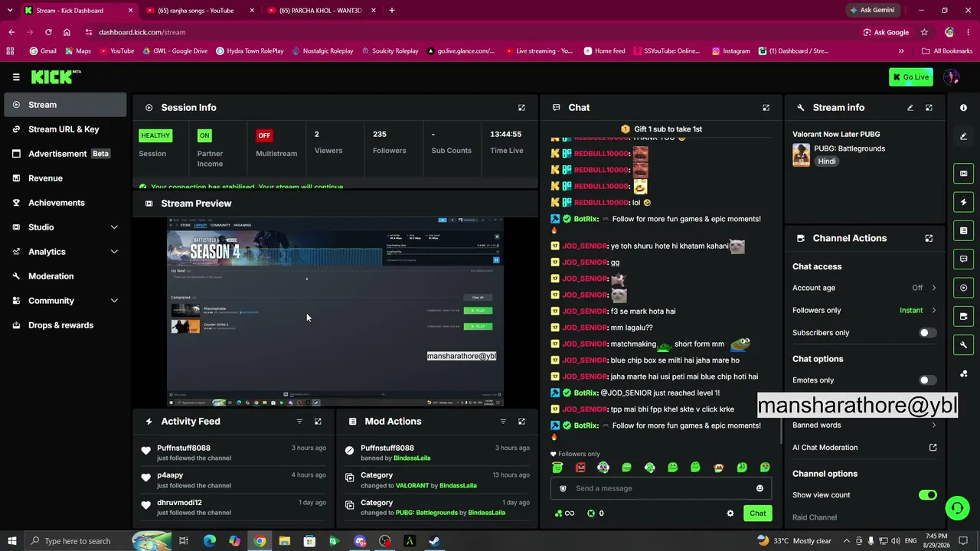Open the Steam taskbar icon
This screenshot has width=980, height=551.
(434, 541)
